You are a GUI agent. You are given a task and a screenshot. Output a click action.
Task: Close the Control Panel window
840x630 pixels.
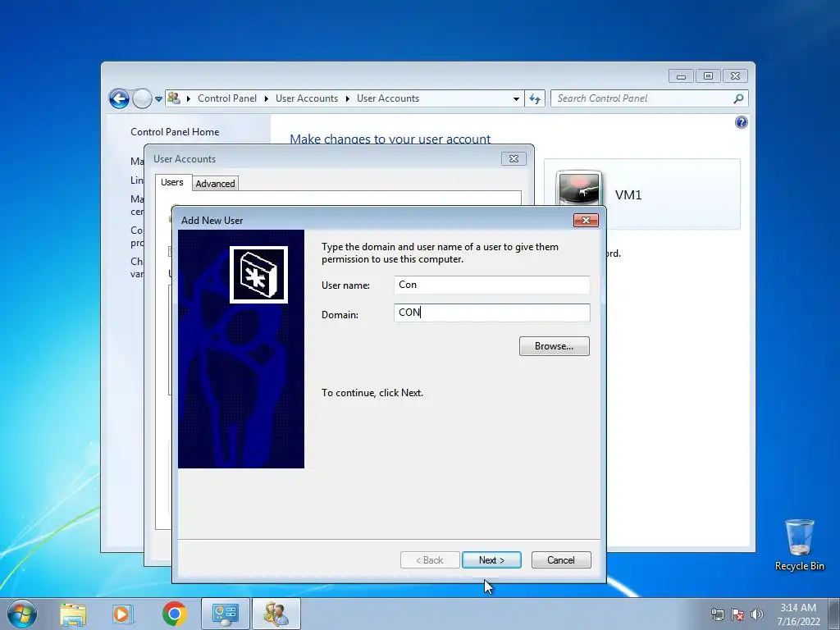coord(735,76)
